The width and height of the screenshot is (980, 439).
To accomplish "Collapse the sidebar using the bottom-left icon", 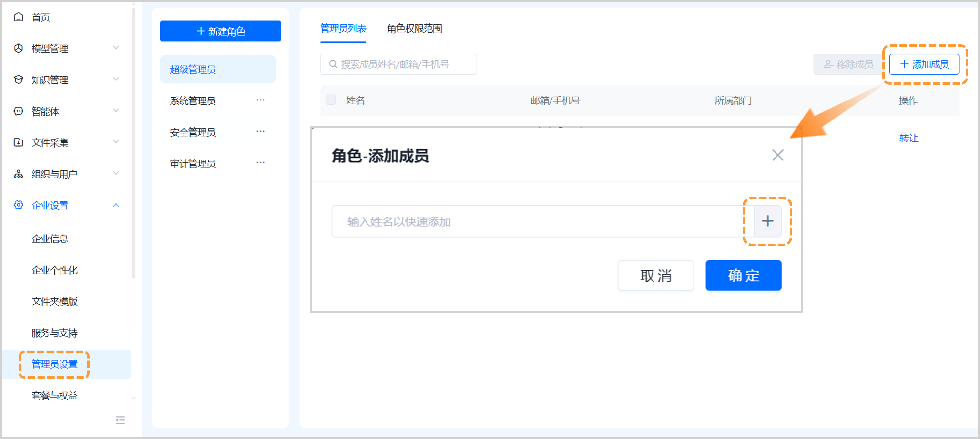I will point(120,420).
